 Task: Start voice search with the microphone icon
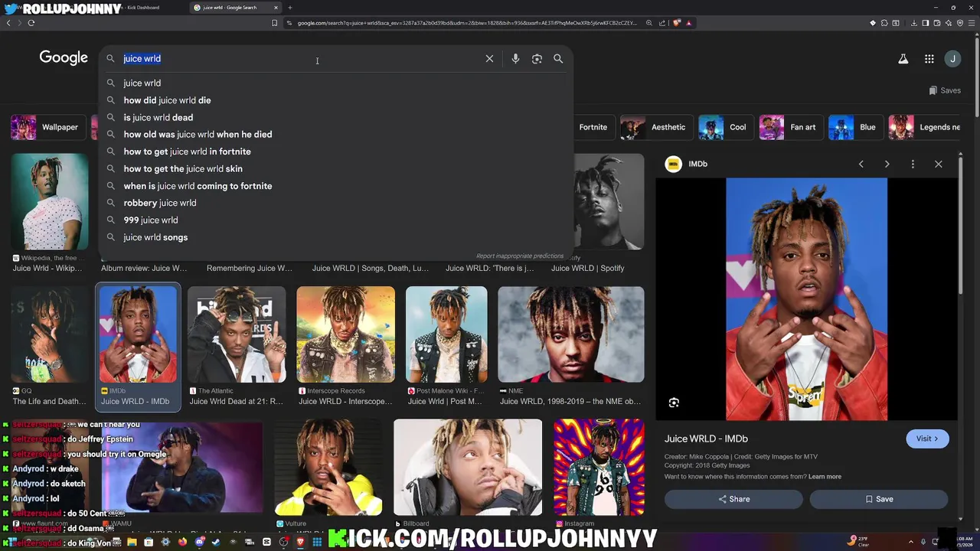pos(515,58)
